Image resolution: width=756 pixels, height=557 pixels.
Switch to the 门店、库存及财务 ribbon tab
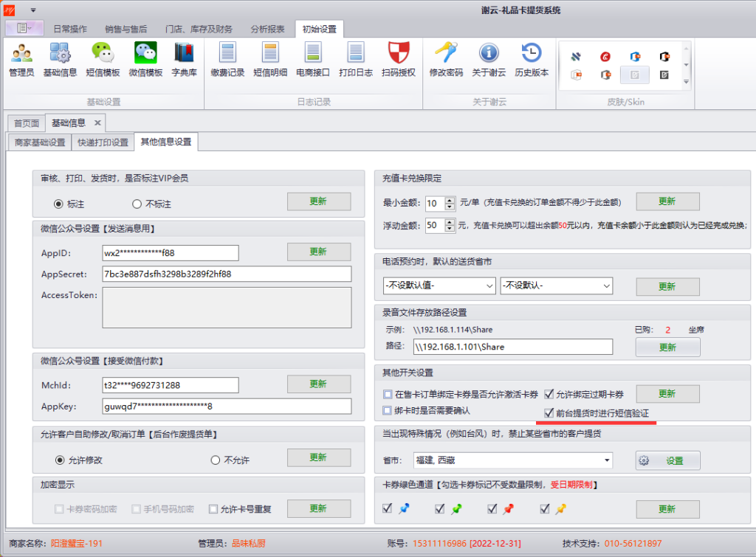(x=199, y=29)
